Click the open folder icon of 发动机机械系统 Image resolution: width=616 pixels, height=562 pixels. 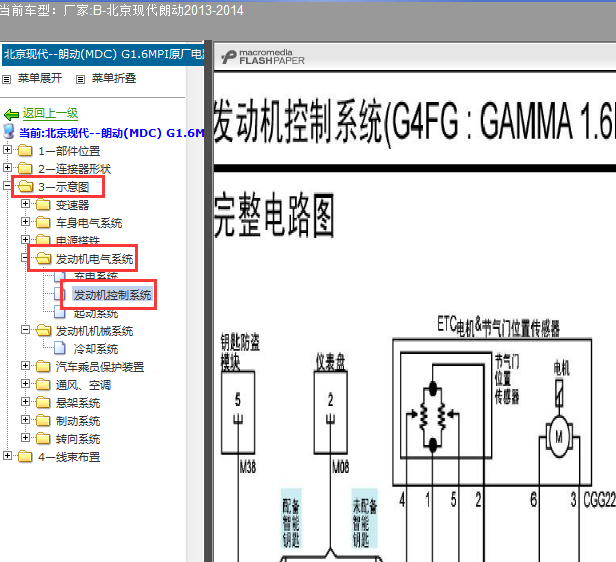[x=44, y=331]
